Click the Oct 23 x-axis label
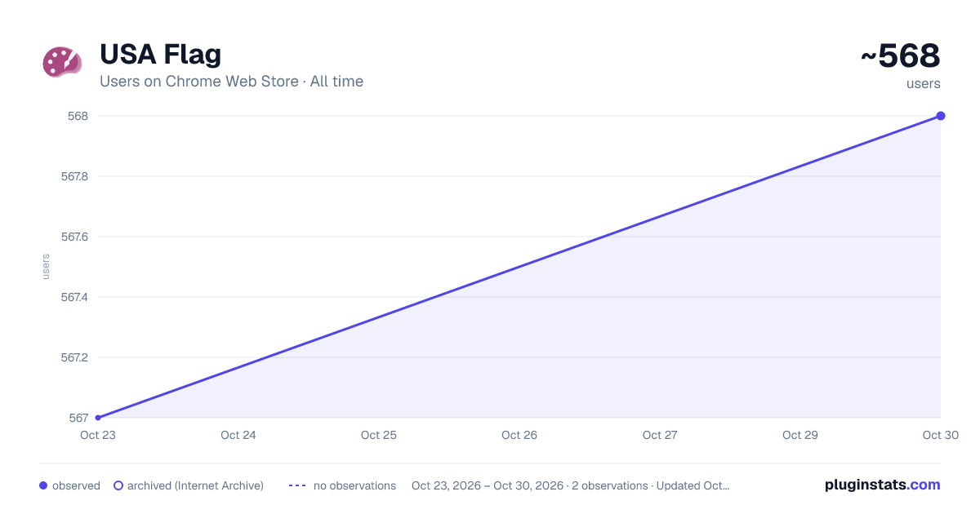 (98, 435)
